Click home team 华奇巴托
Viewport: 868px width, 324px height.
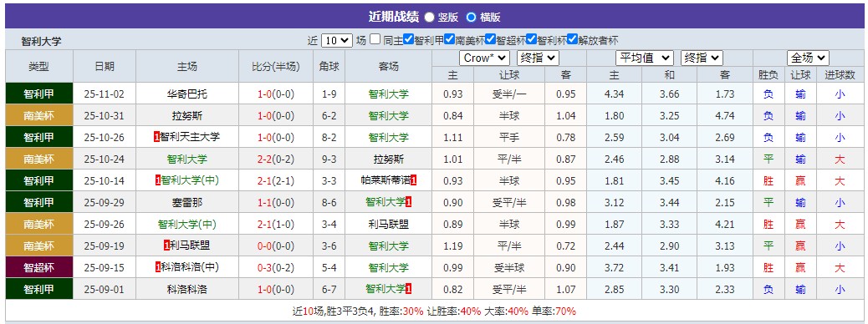coord(187,94)
